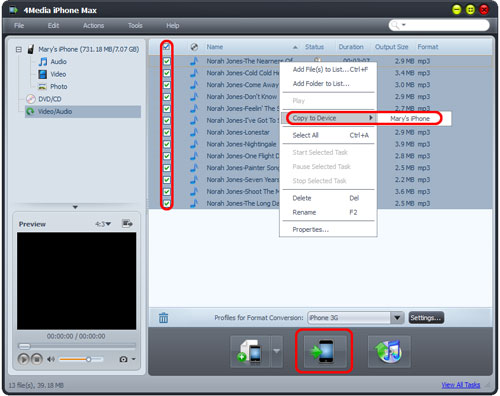The height and width of the screenshot is (396, 500).
Task: Click the copy to iTunes icon
Action: click(389, 351)
